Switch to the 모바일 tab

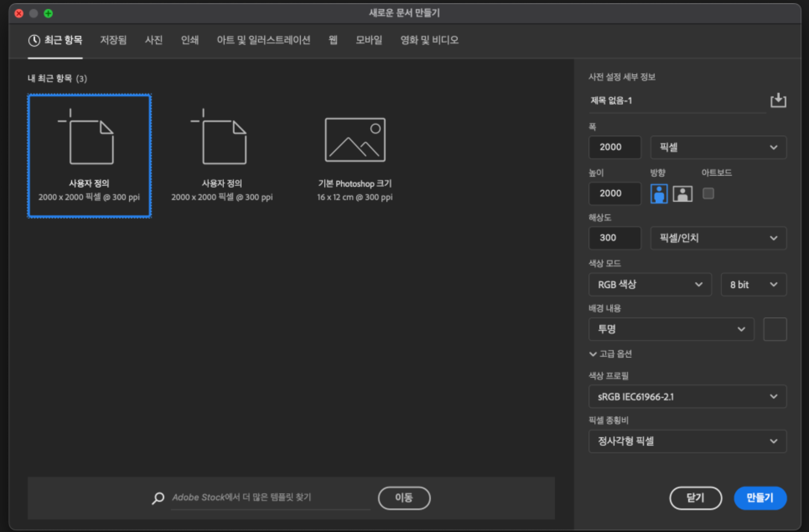[369, 40]
